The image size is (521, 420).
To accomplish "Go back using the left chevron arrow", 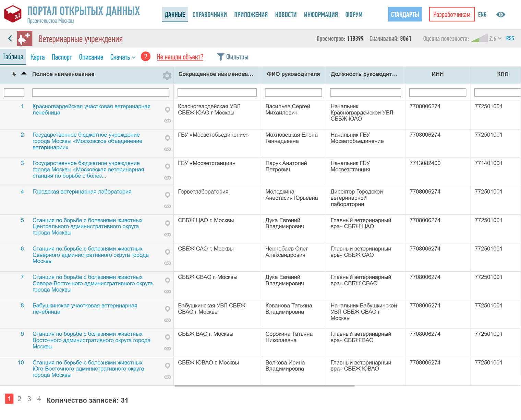I will (x=10, y=39).
